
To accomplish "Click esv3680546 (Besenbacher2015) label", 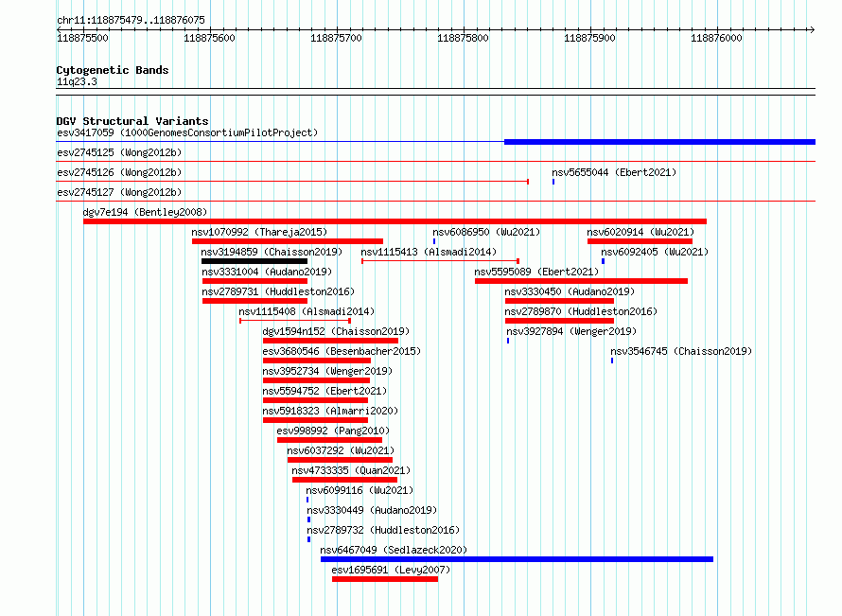I will click(342, 351).
